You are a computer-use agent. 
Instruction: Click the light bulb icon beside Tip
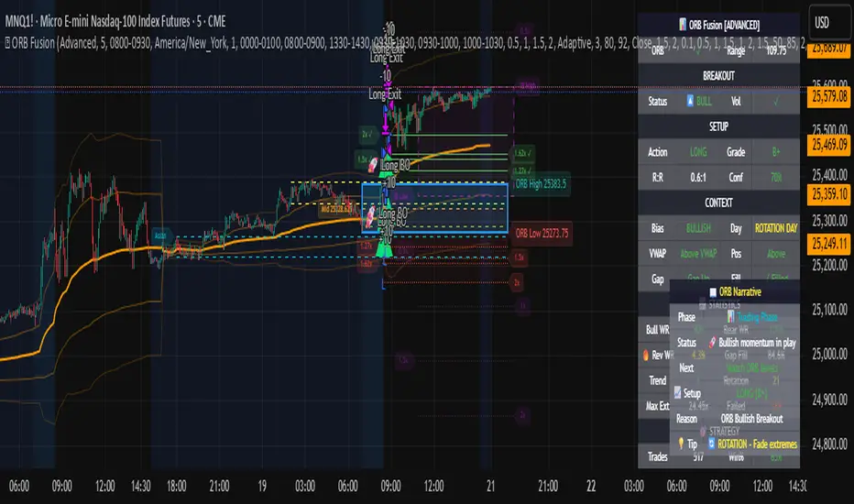tap(680, 444)
